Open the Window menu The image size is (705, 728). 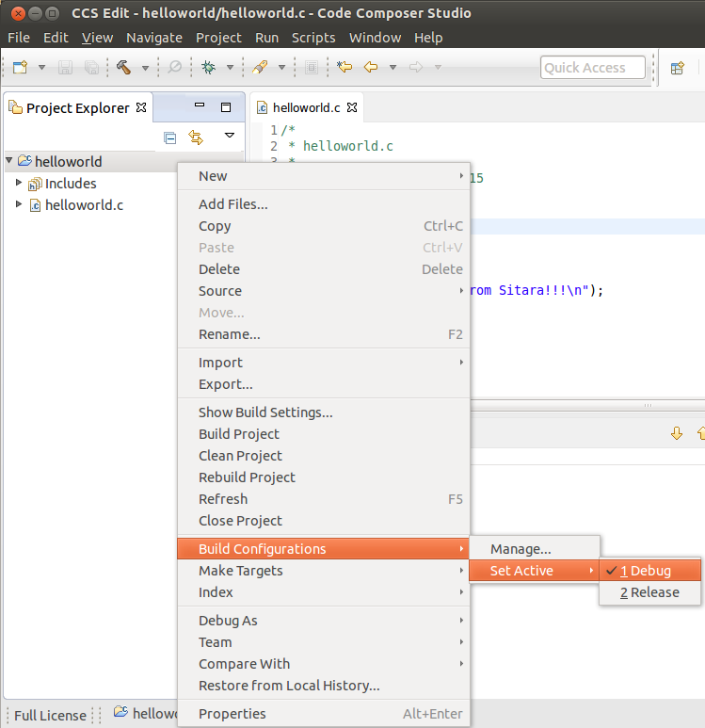click(x=375, y=38)
